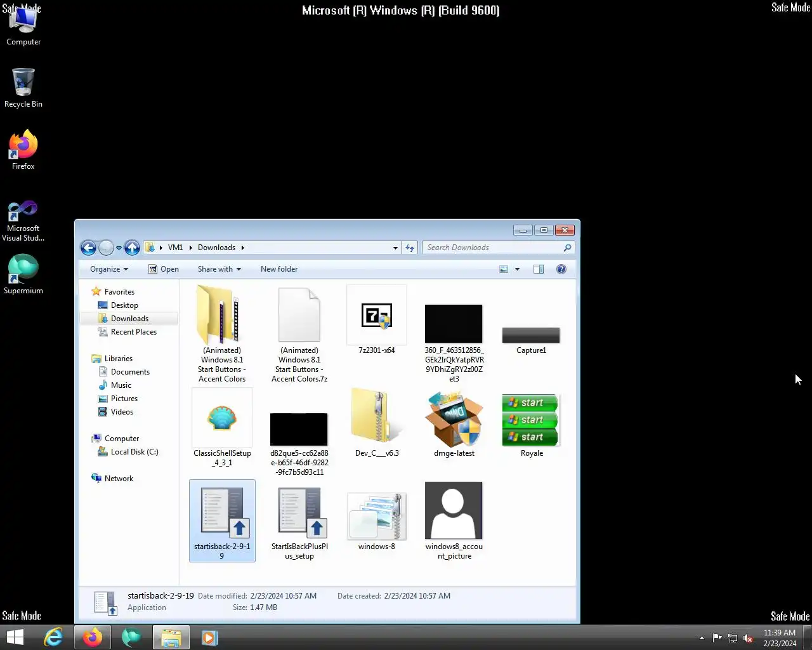812x650 pixels.
Task: Open the Windows Start button
Action: (x=15, y=637)
